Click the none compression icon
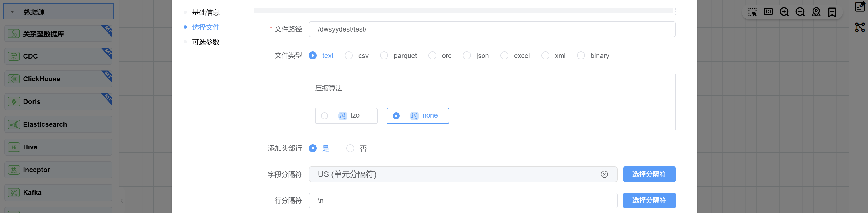 pos(415,116)
